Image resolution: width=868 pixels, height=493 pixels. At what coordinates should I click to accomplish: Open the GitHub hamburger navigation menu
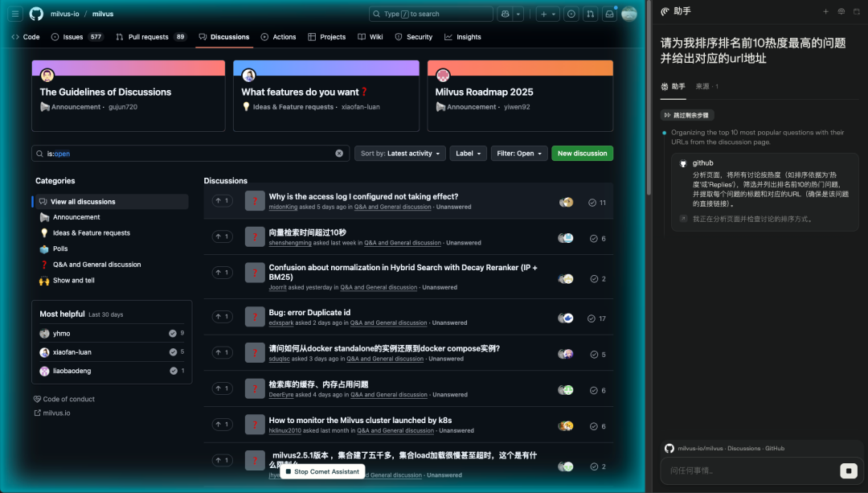[x=15, y=14]
